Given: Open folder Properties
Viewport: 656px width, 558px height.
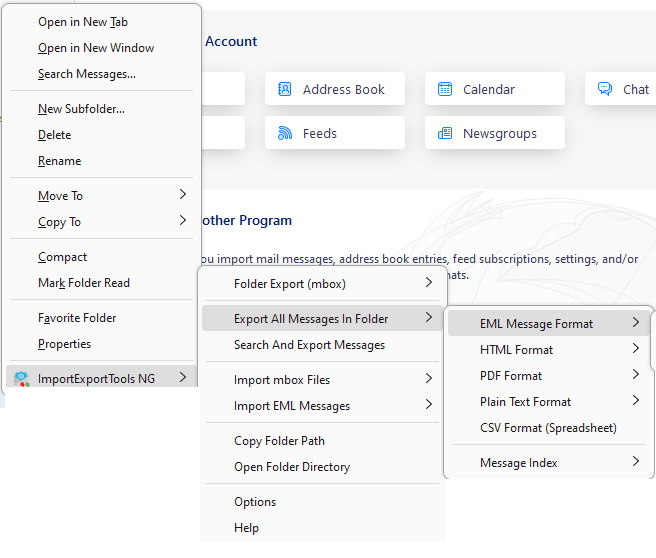Looking at the screenshot, I should (102, 344).
